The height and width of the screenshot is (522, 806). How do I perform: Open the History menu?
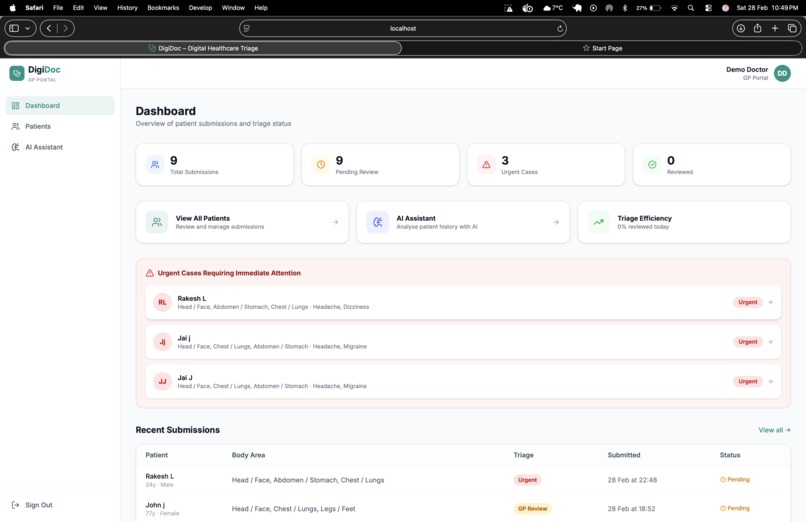tap(127, 8)
